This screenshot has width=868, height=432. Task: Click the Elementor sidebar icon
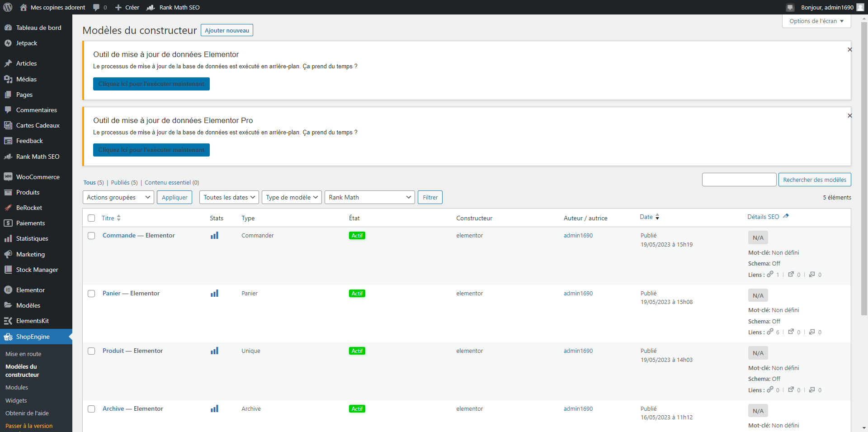(8, 290)
